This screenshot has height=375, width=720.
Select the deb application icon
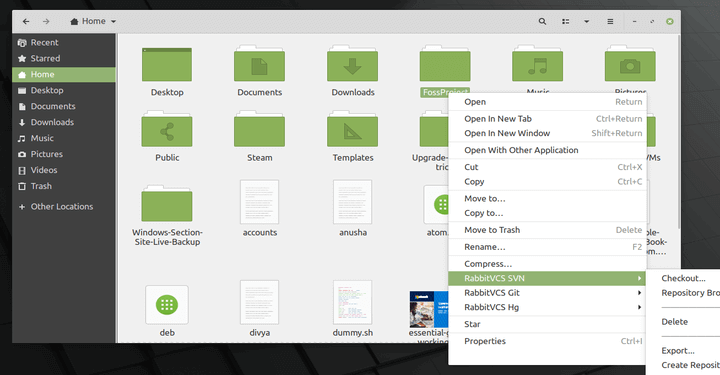coord(167,304)
